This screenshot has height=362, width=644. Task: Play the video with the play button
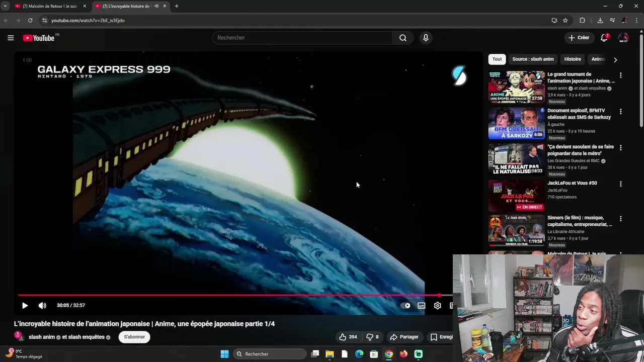pos(25,305)
